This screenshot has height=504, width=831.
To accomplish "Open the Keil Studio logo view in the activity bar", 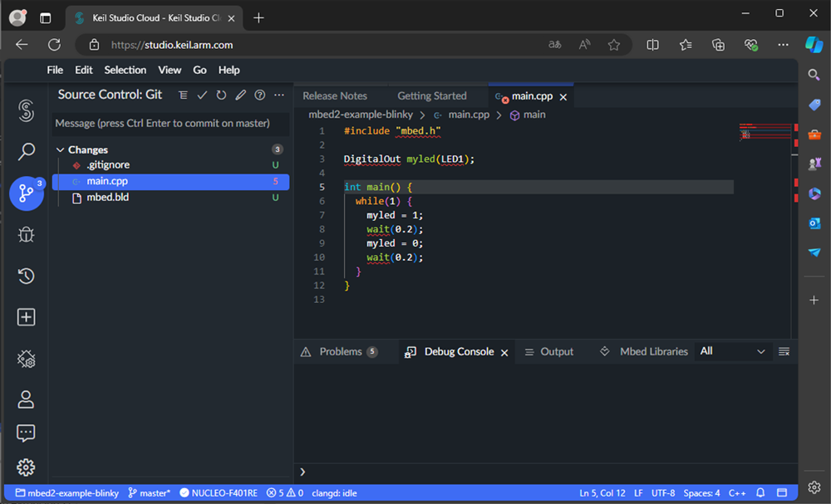I will tap(26, 110).
